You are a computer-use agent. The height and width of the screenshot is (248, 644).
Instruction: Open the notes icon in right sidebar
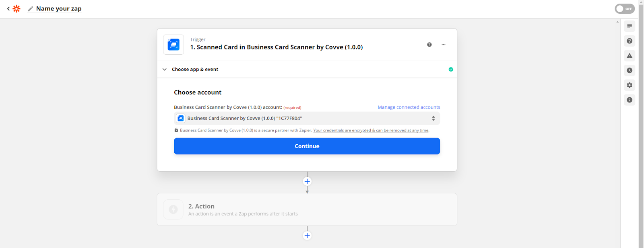630,26
